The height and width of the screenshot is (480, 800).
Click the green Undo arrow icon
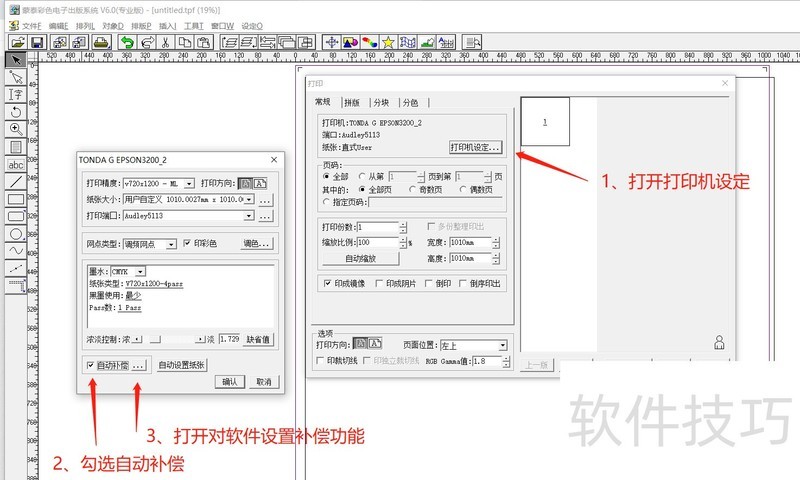tap(127, 42)
